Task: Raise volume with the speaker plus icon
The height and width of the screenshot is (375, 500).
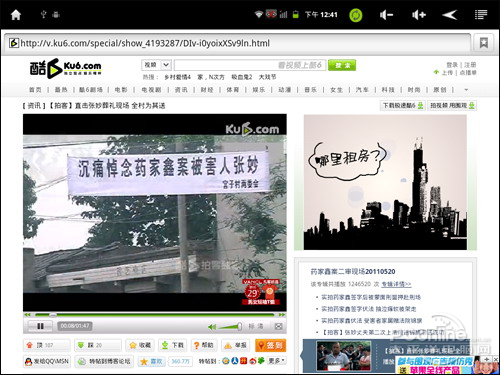Action: coord(419,15)
